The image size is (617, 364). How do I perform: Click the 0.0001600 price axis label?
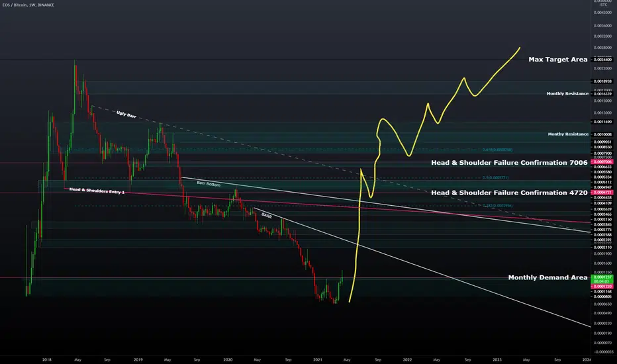(x=602, y=263)
